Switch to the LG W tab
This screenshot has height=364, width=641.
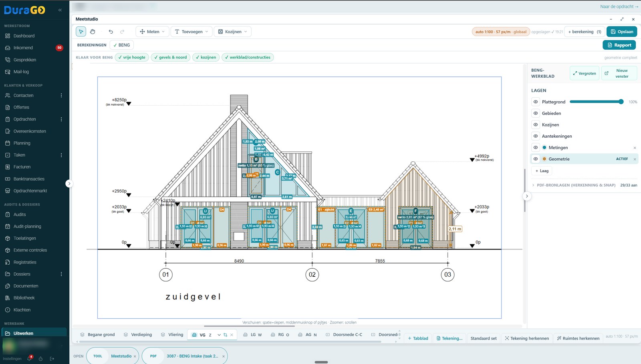[x=252, y=335]
